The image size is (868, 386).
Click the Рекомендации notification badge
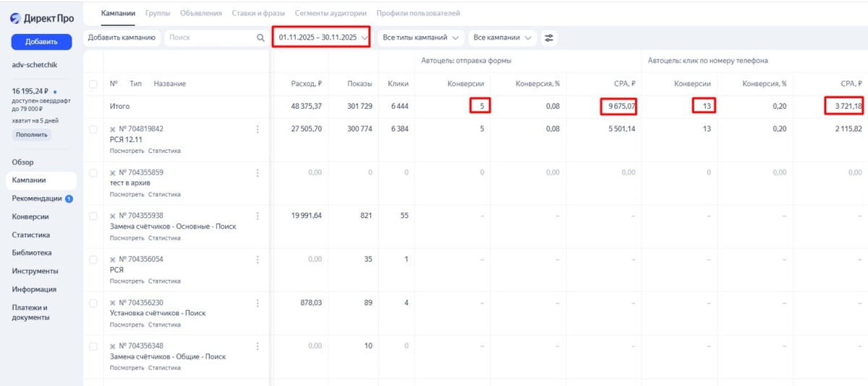tap(69, 198)
